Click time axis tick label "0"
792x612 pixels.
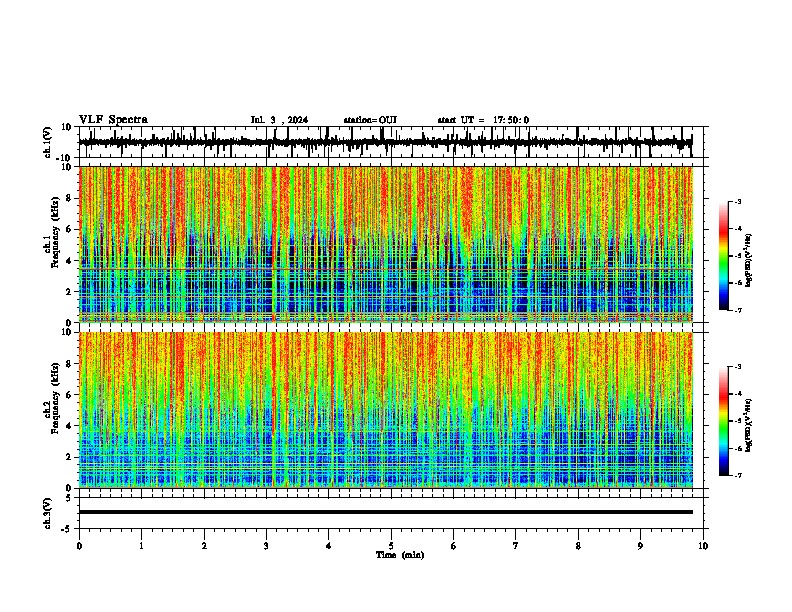coord(79,546)
